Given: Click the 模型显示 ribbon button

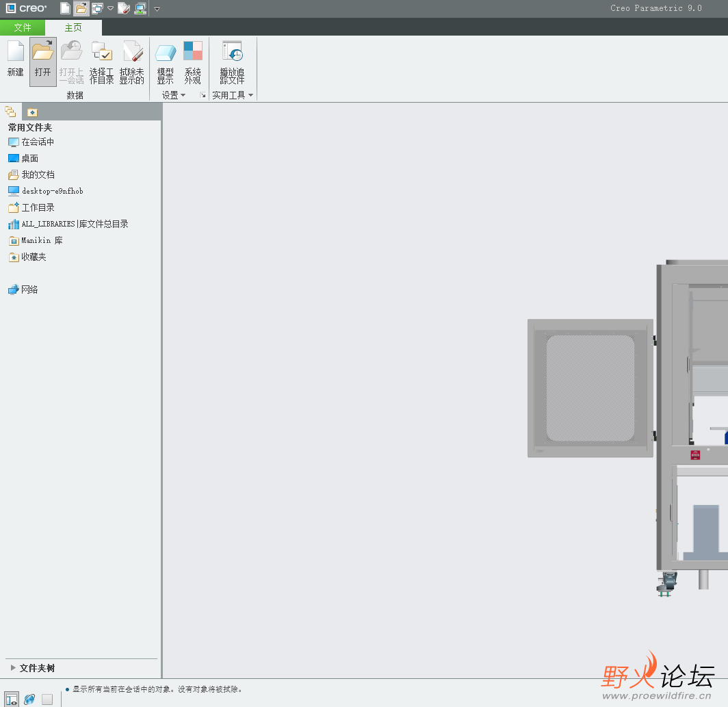Looking at the screenshot, I should tap(166, 62).
